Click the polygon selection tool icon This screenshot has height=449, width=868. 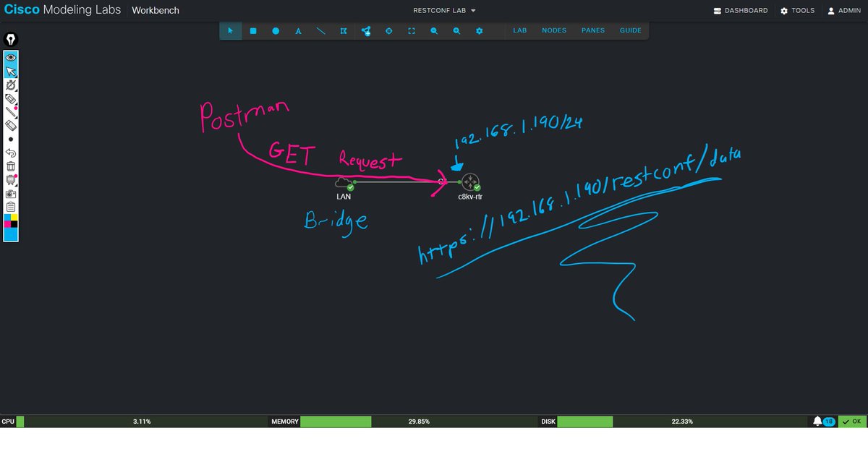[344, 31]
